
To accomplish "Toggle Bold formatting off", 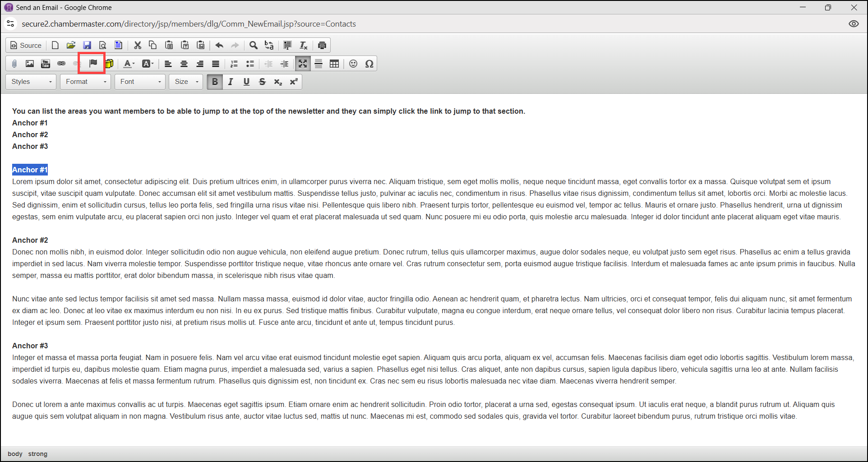I will coord(215,82).
